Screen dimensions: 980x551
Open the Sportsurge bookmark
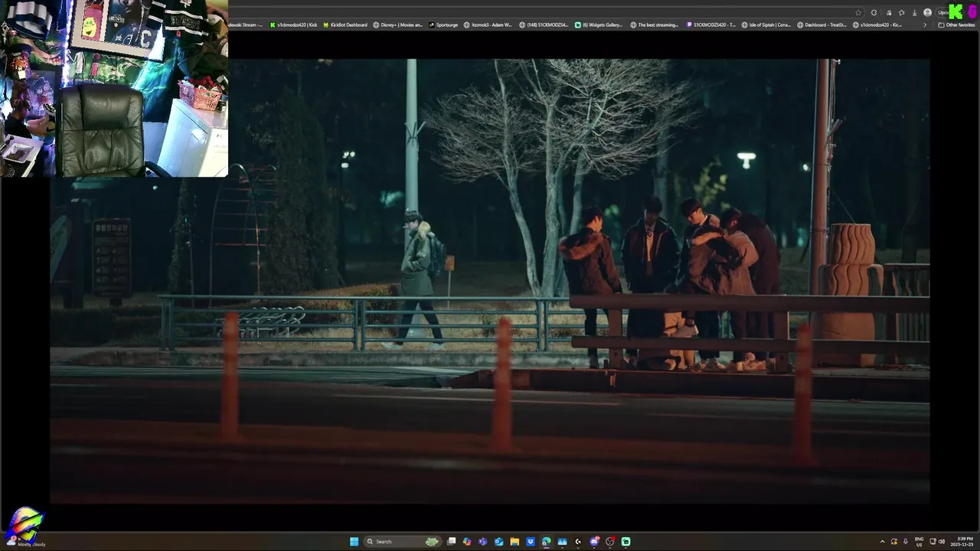click(443, 24)
